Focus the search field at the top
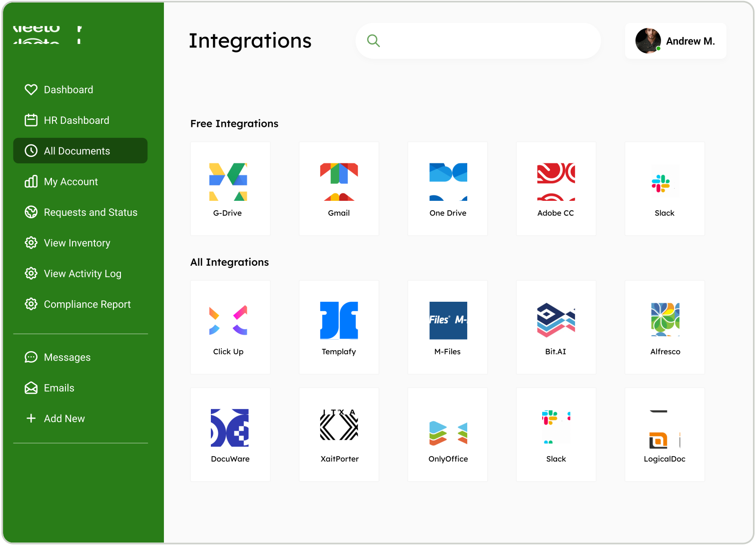The image size is (756, 545). (x=478, y=41)
